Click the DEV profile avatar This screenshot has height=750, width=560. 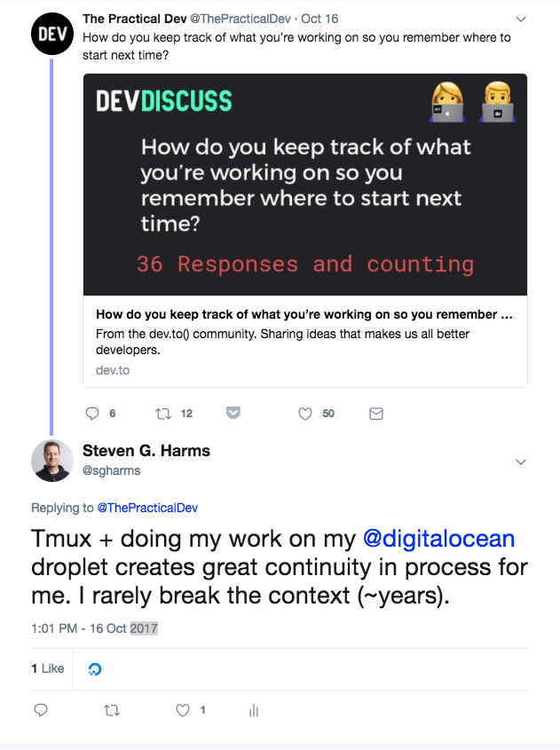pos(51,34)
